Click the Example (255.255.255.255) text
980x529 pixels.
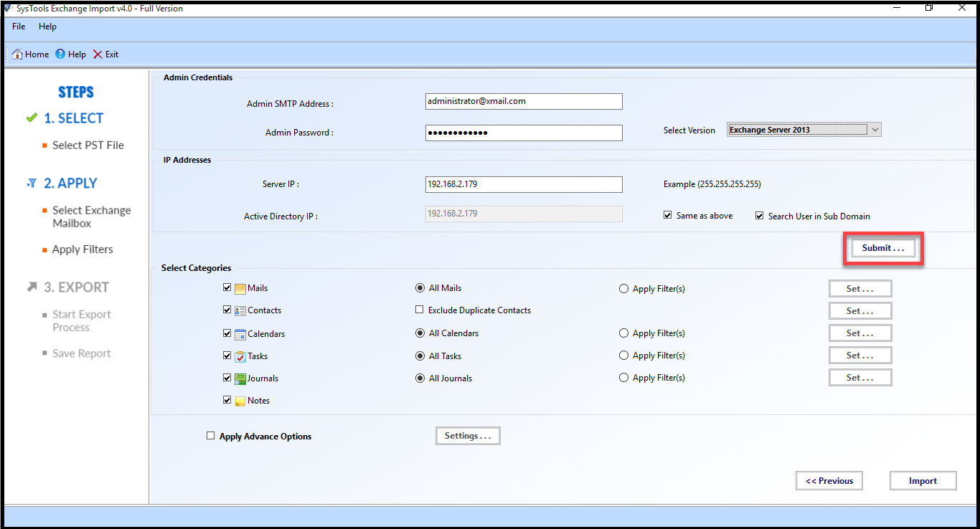point(712,184)
